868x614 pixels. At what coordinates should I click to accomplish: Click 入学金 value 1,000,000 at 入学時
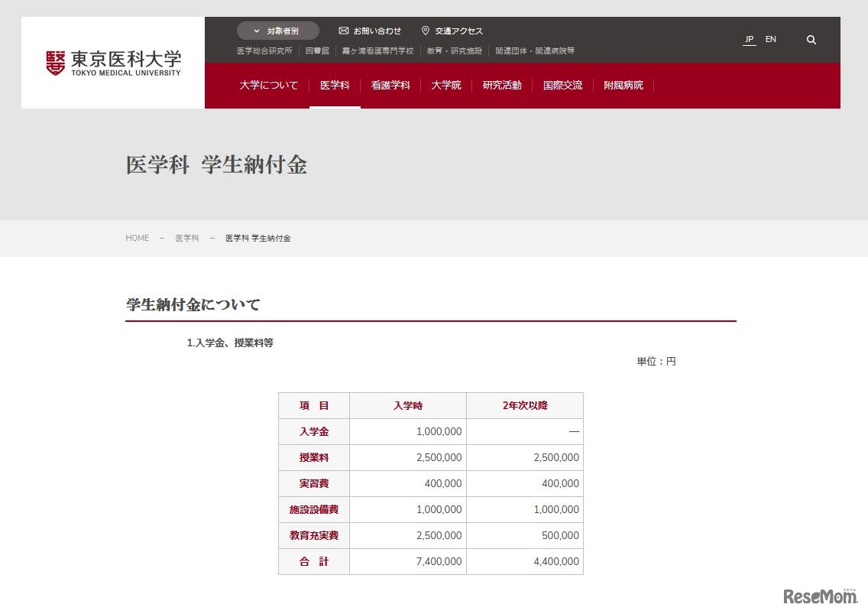point(439,432)
